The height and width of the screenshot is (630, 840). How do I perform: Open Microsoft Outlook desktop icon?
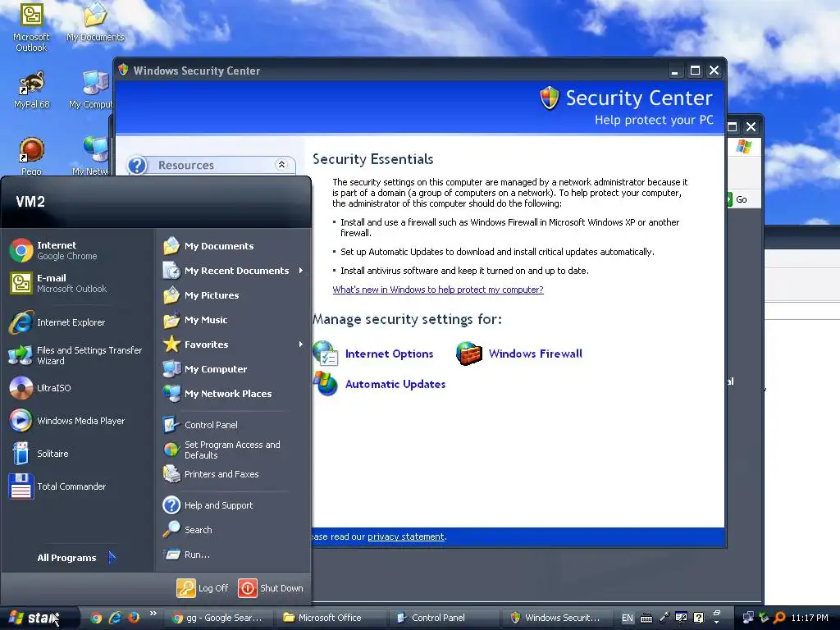coord(31,27)
